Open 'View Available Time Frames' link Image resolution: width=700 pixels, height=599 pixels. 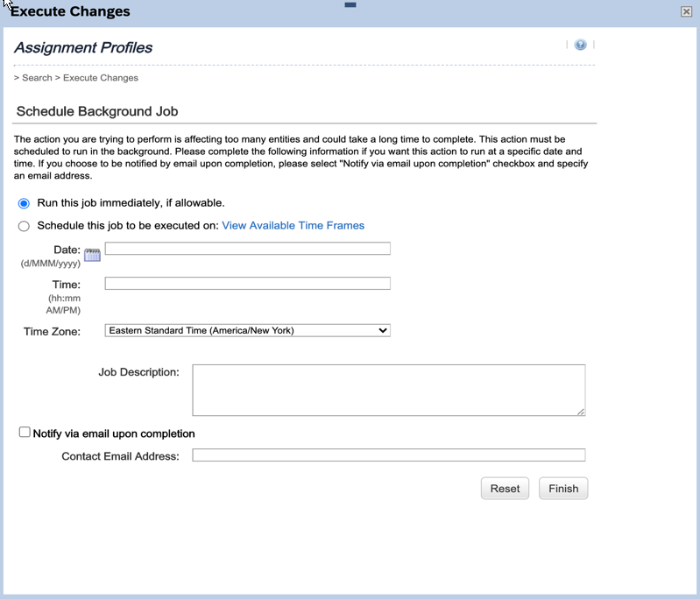click(293, 226)
